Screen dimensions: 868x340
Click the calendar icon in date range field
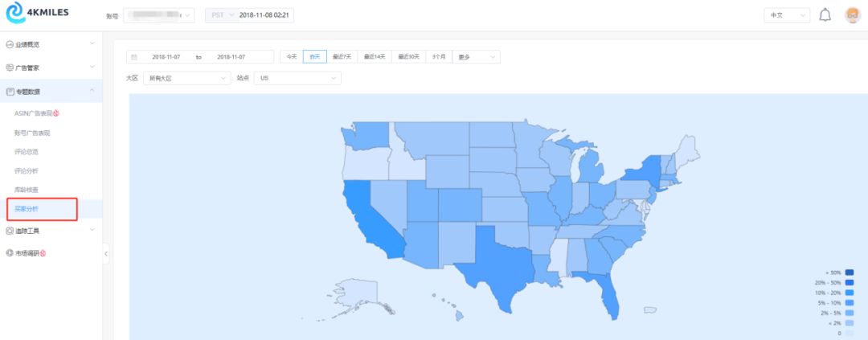click(x=134, y=57)
